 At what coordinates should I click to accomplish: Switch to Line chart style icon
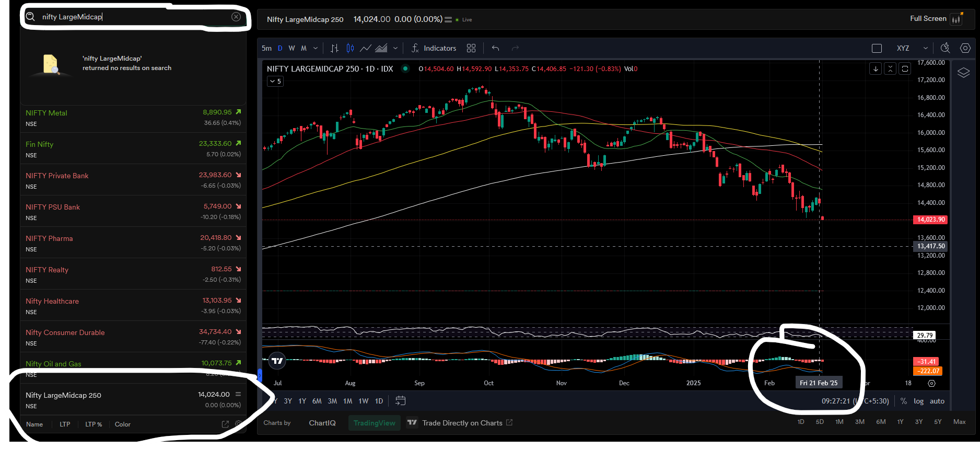366,48
